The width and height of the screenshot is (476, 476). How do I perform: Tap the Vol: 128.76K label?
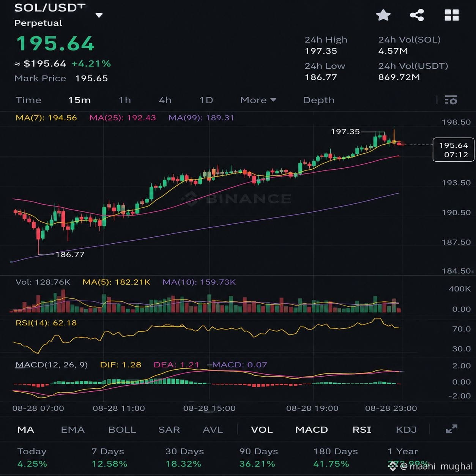[43, 282]
